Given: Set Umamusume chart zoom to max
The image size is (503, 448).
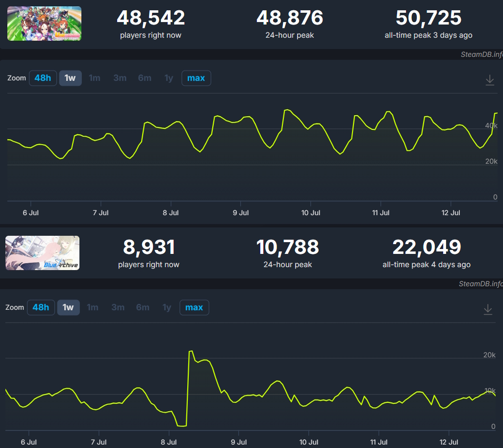Looking at the screenshot, I should pos(196,78).
